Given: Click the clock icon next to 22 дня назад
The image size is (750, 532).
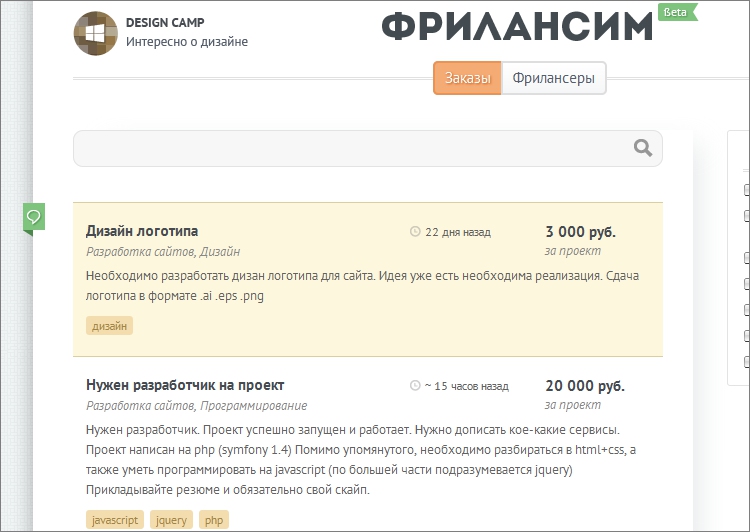Looking at the screenshot, I should [x=415, y=232].
